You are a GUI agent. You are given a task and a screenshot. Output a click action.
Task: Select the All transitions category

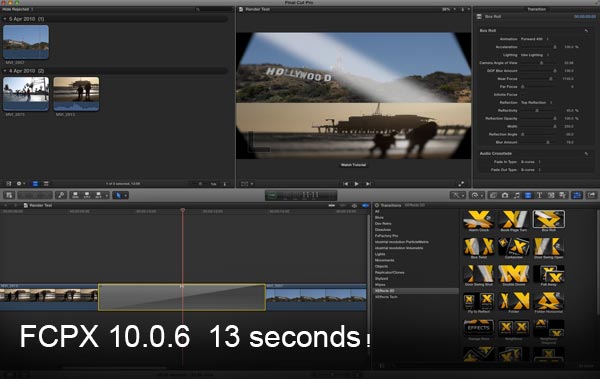(x=377, y=211)
